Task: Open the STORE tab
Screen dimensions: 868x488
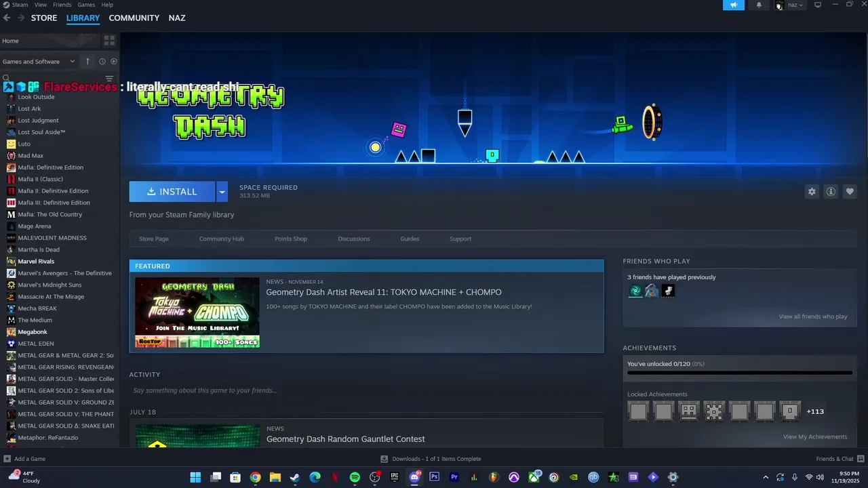Action: (44, 18)
